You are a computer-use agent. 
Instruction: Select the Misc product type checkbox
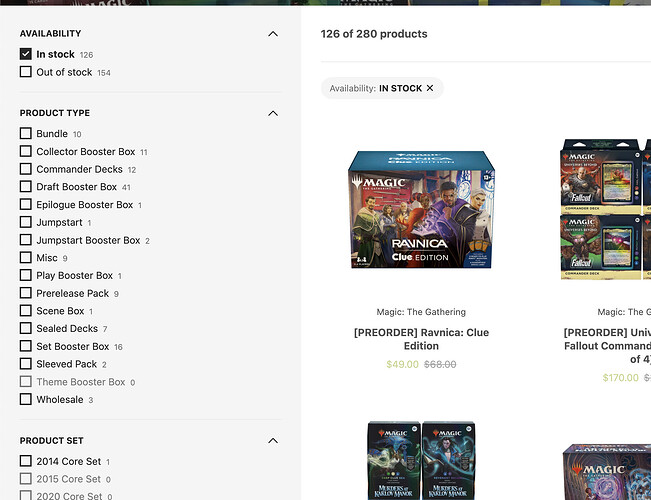tap(26, 257)
